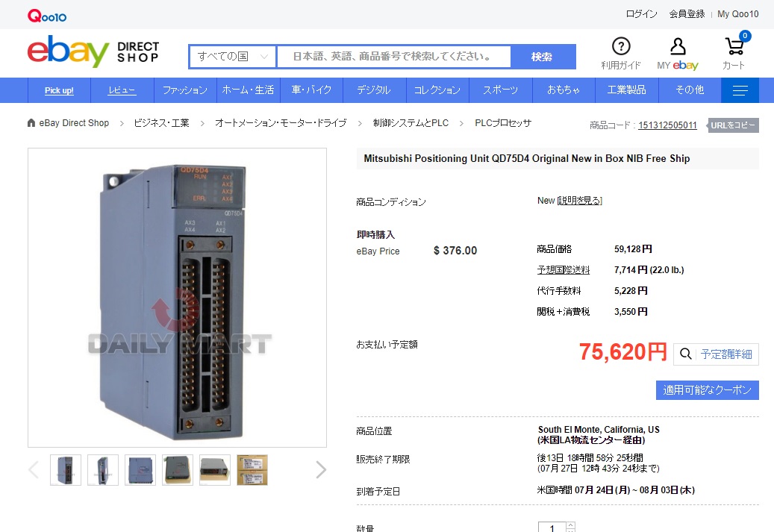Click the product title text
Screen dimensions: 774x532
point(527,158)
